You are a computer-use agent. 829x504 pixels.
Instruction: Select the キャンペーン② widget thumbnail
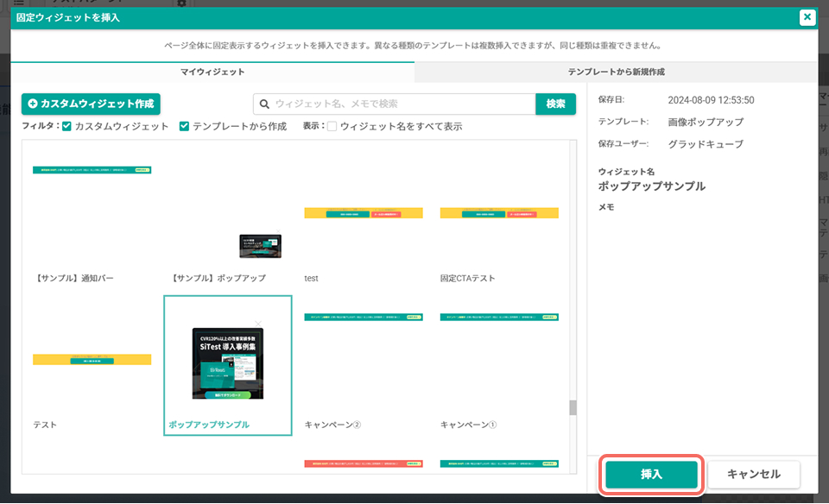[x=364, y=317]
